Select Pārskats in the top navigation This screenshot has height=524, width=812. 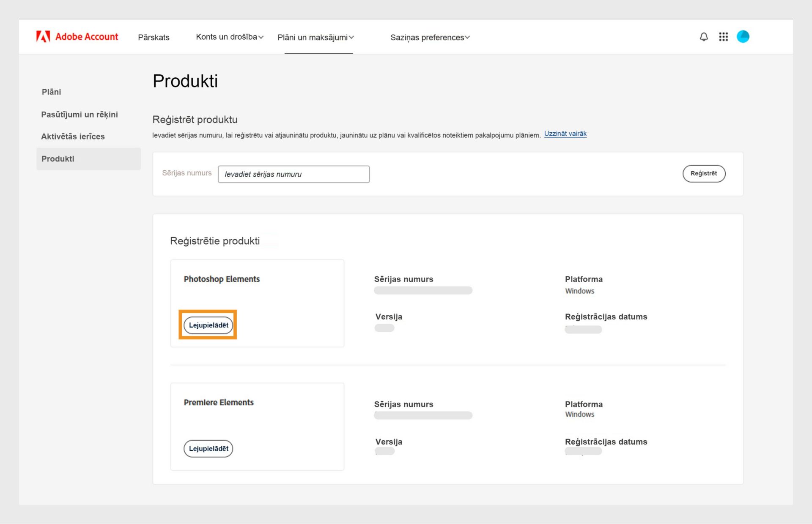coord(154,38)
